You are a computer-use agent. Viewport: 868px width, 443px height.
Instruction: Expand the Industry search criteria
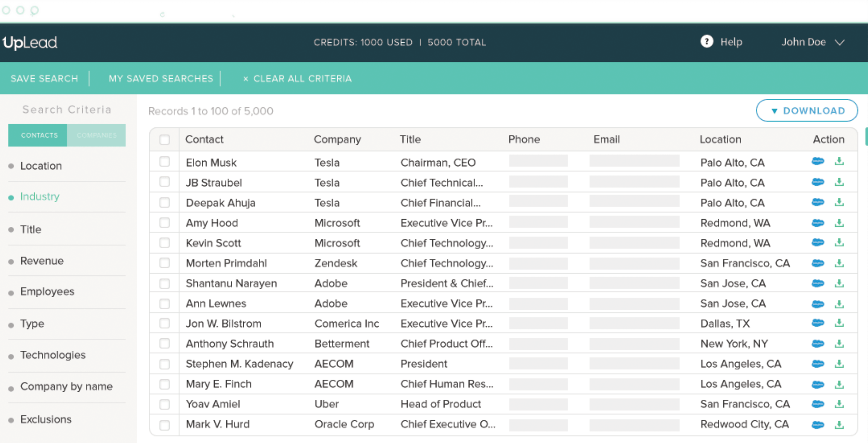(x=40, y=197)
